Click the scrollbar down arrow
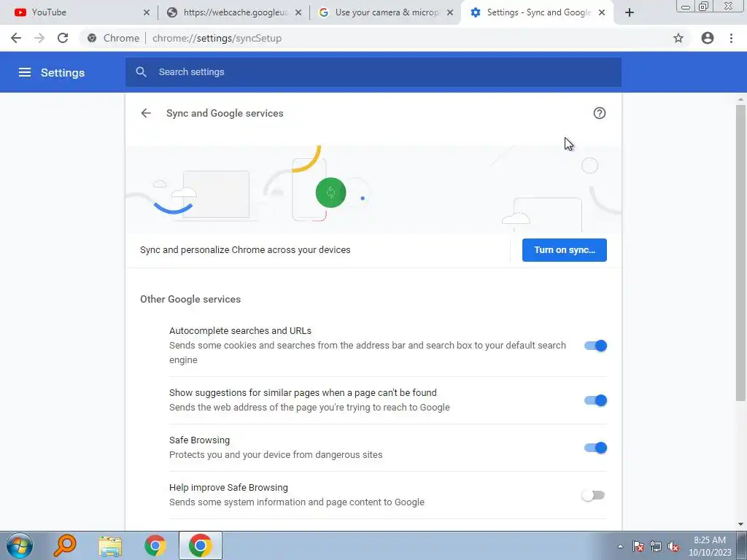Screen dimensions: 747x560 (740, 524)
